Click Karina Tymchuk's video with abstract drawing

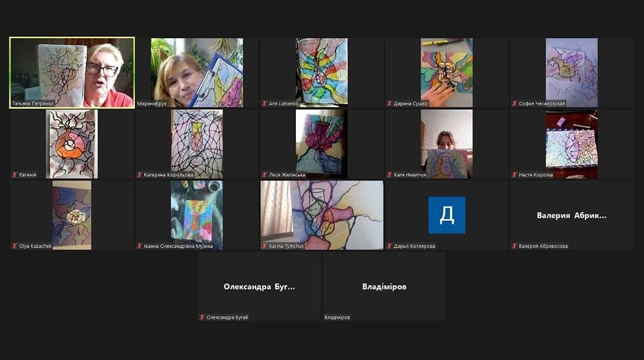(x=322, y=215)
